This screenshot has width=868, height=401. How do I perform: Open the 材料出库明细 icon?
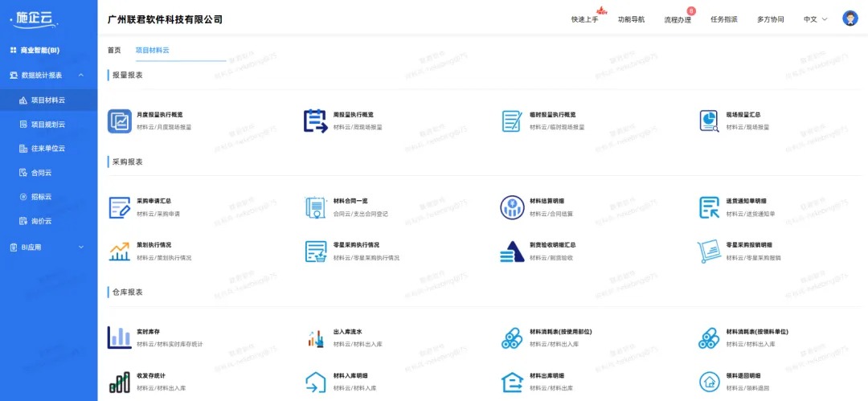click(x=512, y=383)
